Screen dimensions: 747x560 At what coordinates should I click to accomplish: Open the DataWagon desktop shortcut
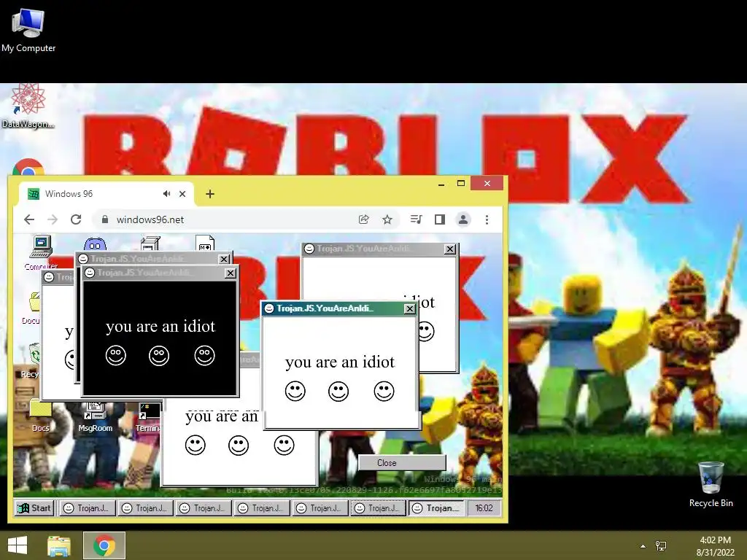coord(28,106)
